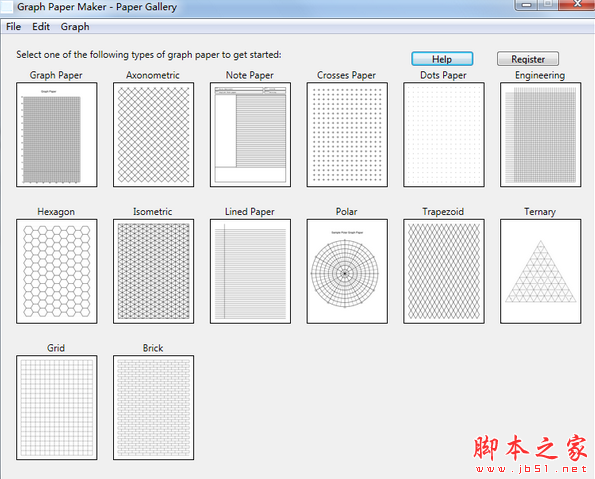Open the Grid paper thumbnail
This screenshot has height=479, width=595.
(57, 408)
